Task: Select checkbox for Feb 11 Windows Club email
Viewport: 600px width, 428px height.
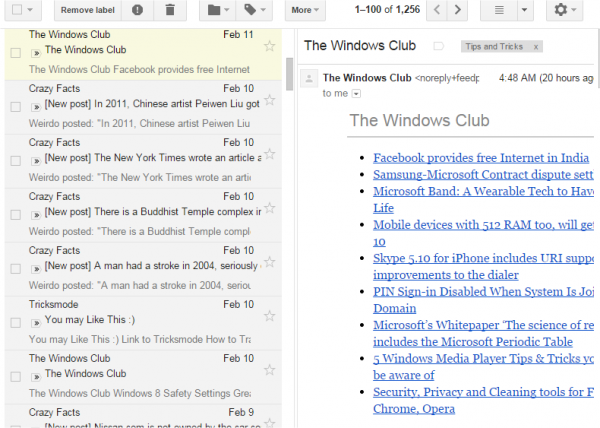Action: point(16,53)
